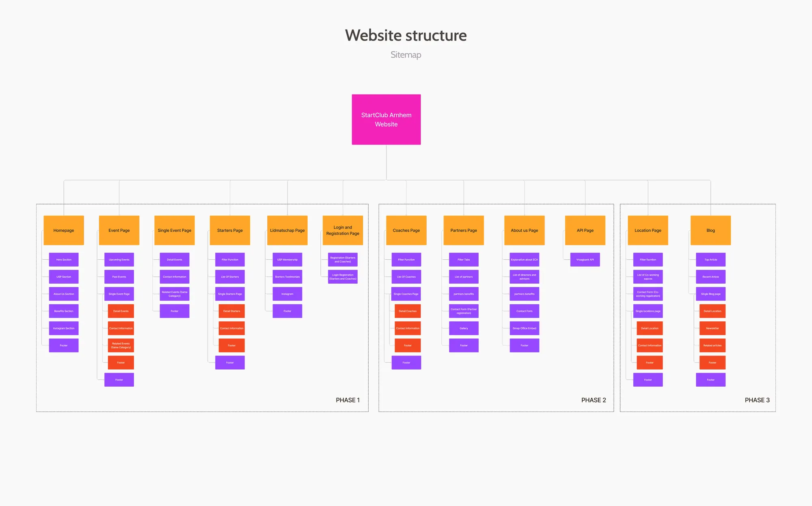Select the Hero Section box
This screenshot has height=506, width=812.
(64, 260)
